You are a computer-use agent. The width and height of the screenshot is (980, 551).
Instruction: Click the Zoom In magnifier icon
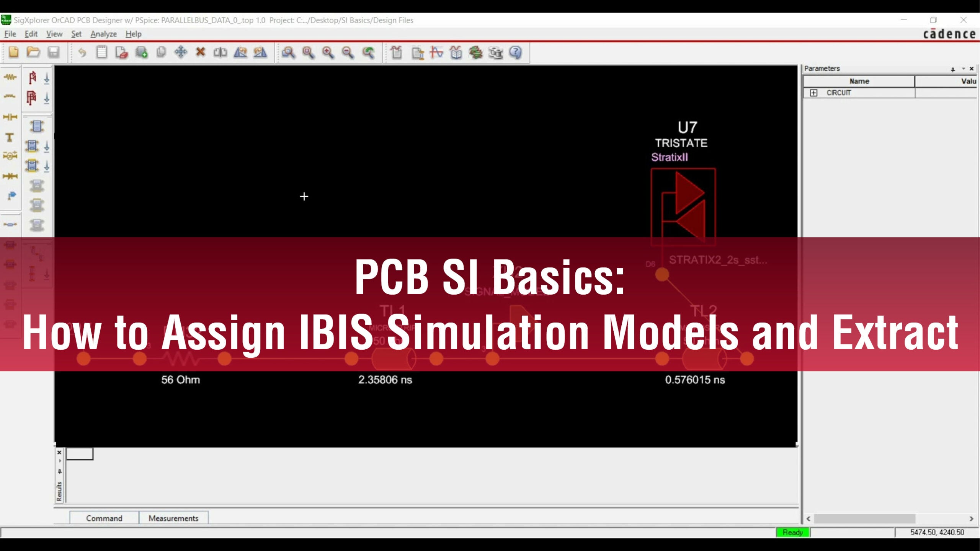click(328, 52)
